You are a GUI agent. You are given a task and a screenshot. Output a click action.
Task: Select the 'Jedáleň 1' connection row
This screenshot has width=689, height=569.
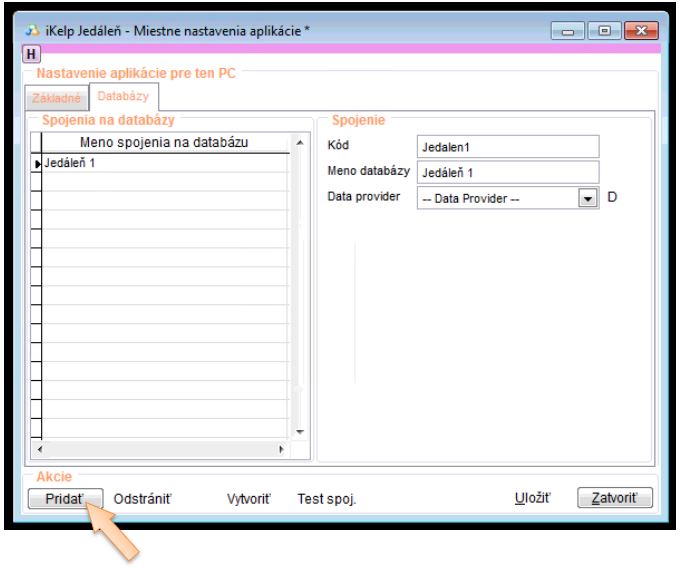point(163,162)
